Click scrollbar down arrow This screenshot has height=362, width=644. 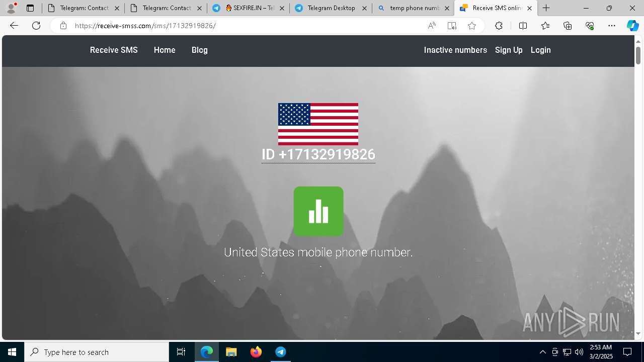point(638,333)
